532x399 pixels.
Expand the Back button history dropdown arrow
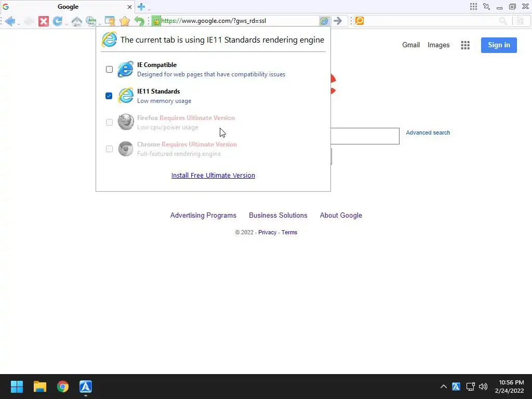(18, 24)
